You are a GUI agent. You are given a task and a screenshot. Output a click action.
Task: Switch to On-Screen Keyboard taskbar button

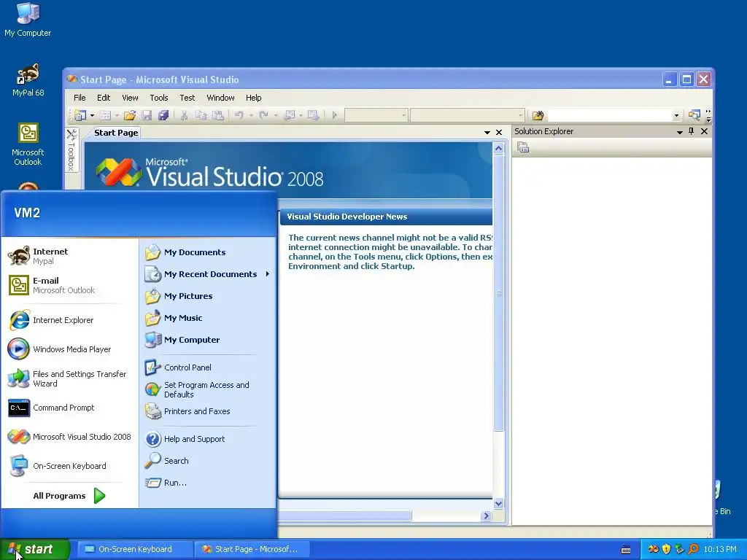135,549
